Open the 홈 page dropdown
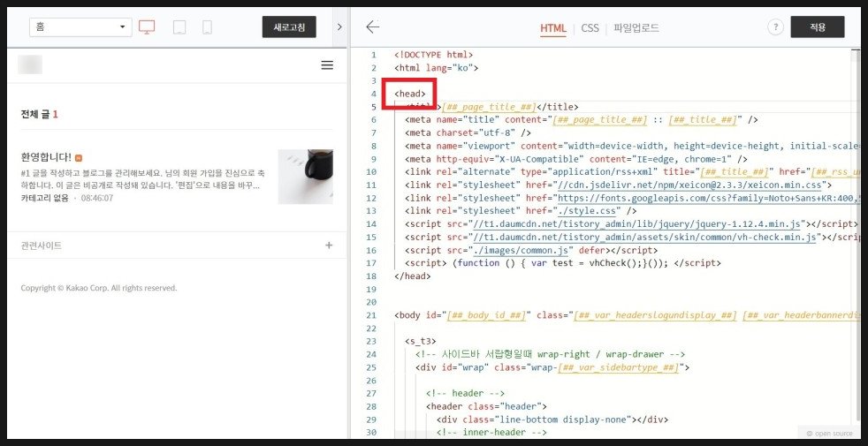 [80, 27]
